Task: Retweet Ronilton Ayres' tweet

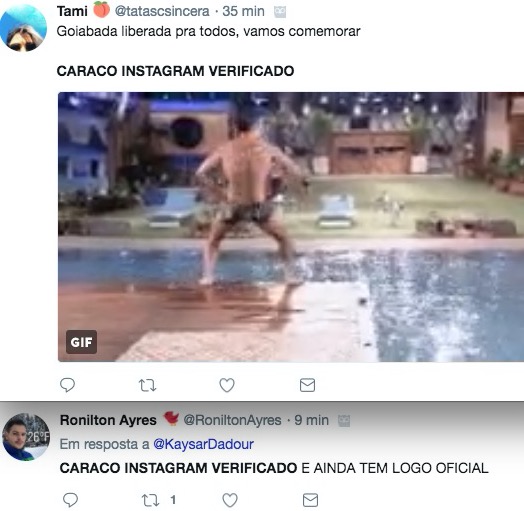Action: tap(150, 500)
